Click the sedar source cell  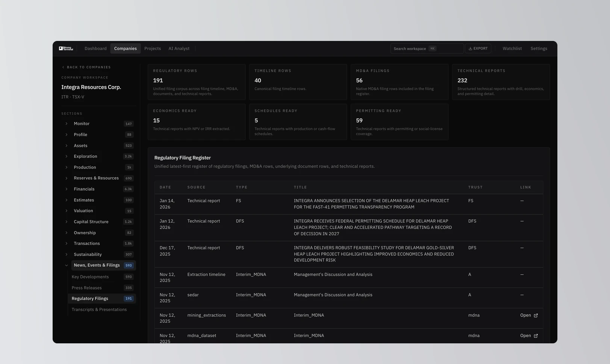[x=193, y=295]
